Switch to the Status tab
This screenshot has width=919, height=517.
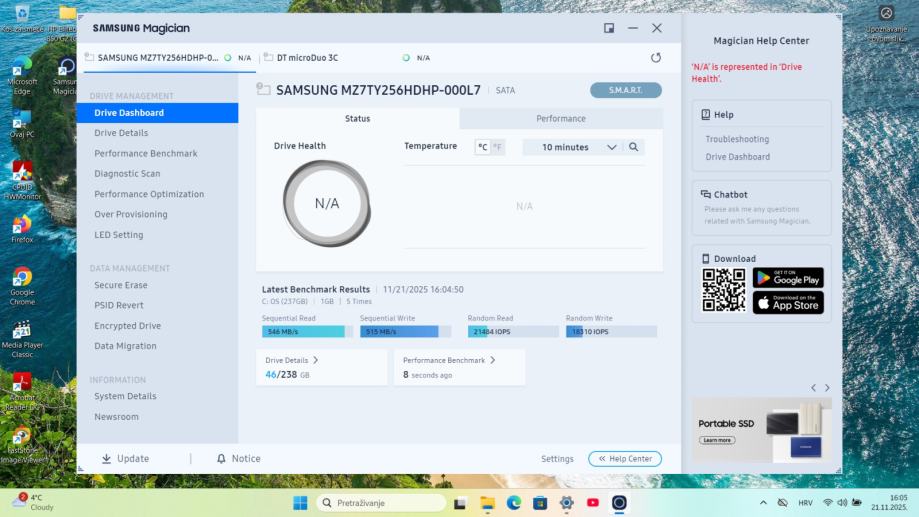358,118
